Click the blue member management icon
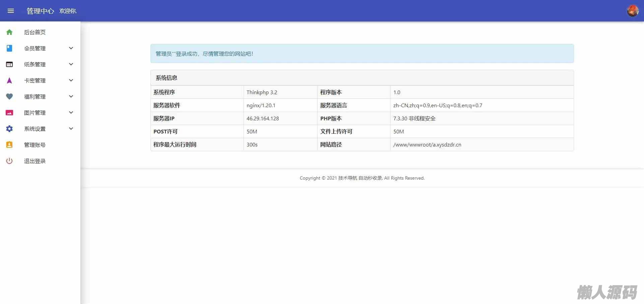The image size is (644, 304). [9, 48]
